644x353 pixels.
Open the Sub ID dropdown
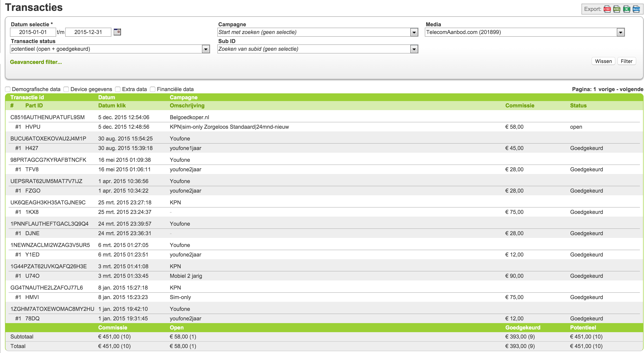point(318,49)
